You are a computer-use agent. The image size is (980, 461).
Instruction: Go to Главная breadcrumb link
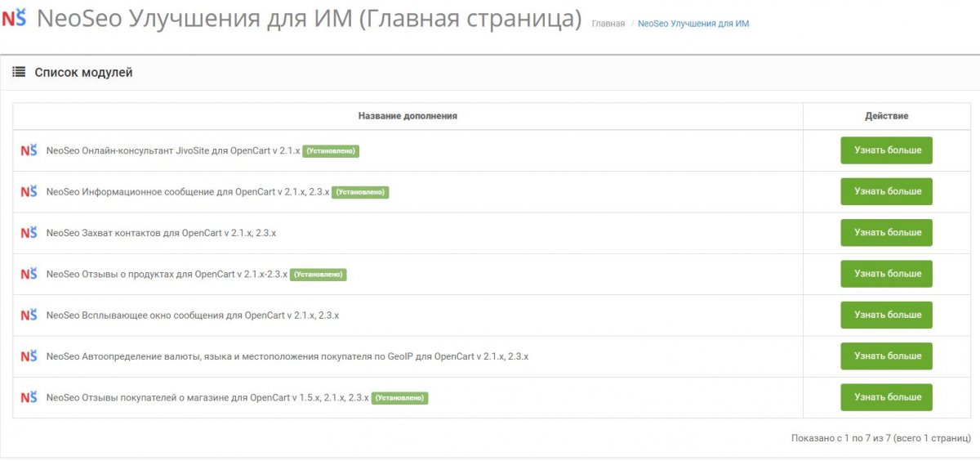(x=608, y=24)
